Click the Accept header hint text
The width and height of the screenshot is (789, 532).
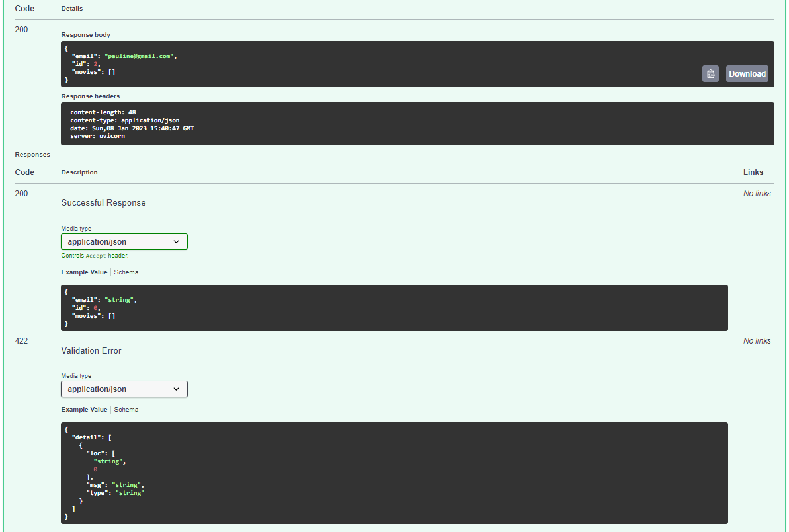click(x=95, y=255)
